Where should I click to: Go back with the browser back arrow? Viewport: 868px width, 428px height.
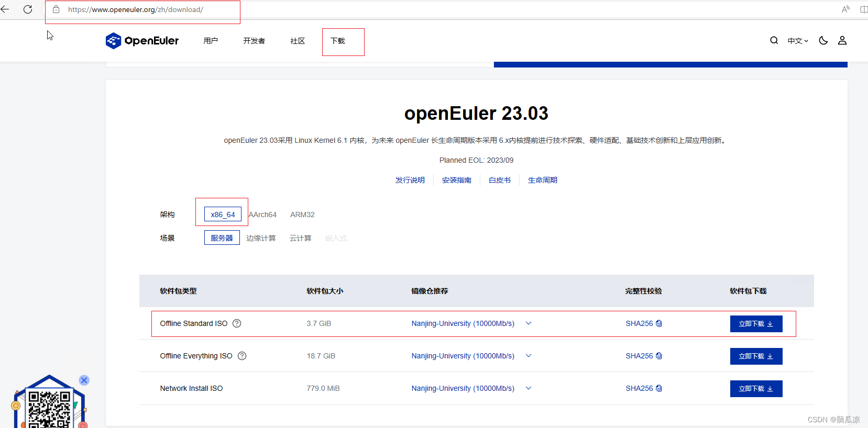click(x=5, y=9)
